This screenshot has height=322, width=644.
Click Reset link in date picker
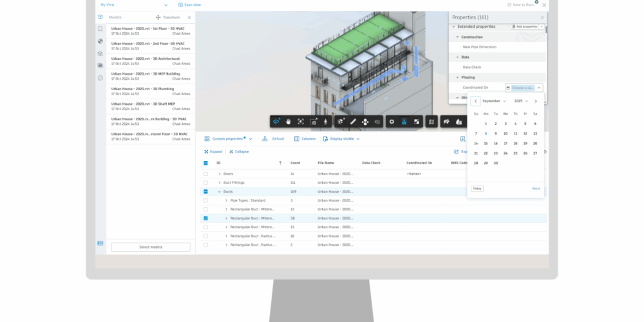pos(536,189)
